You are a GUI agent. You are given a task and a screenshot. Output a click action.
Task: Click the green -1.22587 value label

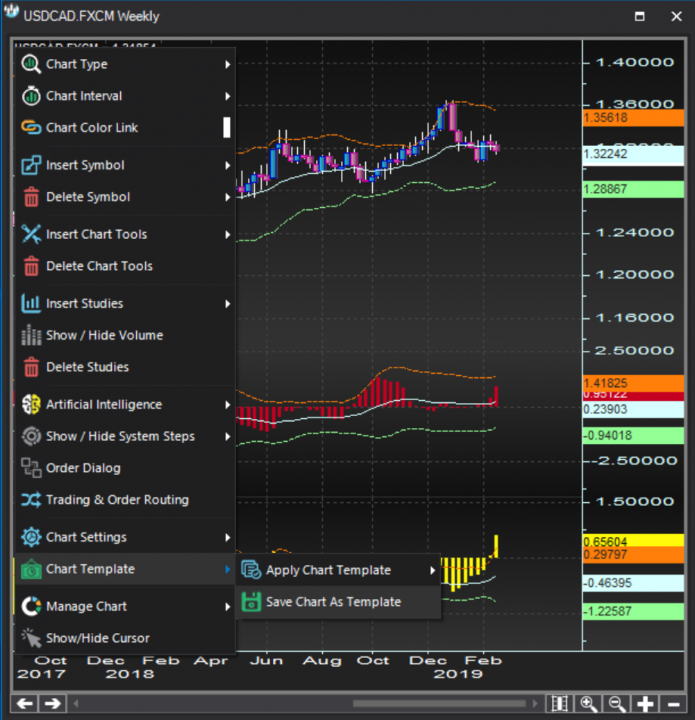click(633, 612)
